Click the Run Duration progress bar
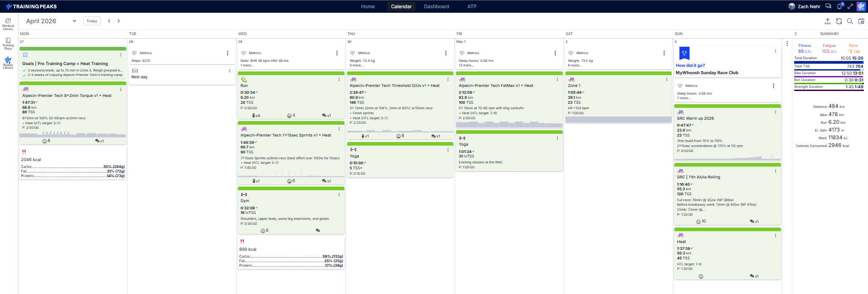 829,83
